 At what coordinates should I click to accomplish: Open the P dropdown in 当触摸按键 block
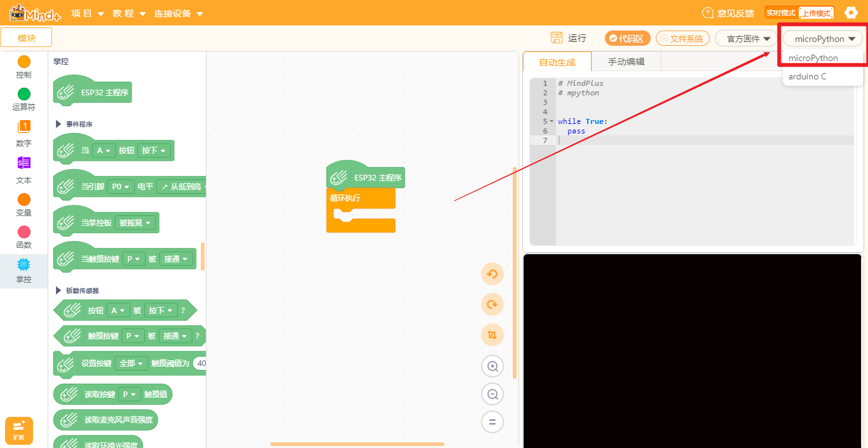[x=133, y=259]
